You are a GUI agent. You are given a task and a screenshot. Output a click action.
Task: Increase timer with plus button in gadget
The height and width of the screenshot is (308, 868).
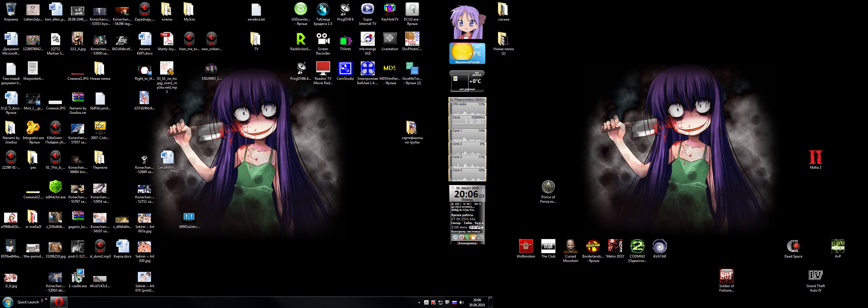pyautogui.click(x=471, y=227)
